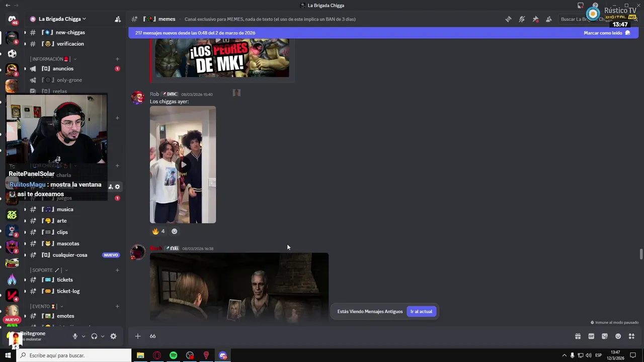This screenshot has width=644, height=362.
Task: Add reaction smiley under Rob's message
Action: click(175, 231)
